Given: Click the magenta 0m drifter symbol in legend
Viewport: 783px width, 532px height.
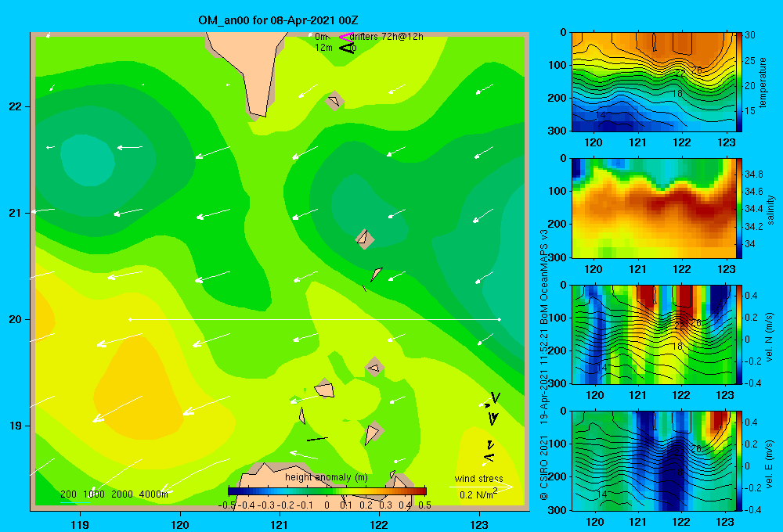Looking at the screenshot, I should (x=345, y=37).
